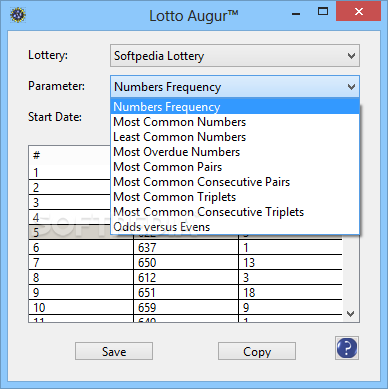Image resolution: width=388 pixels, height=389 pixels.
Task: Click the 612 frequency cell
Action: tap(186, 277)
